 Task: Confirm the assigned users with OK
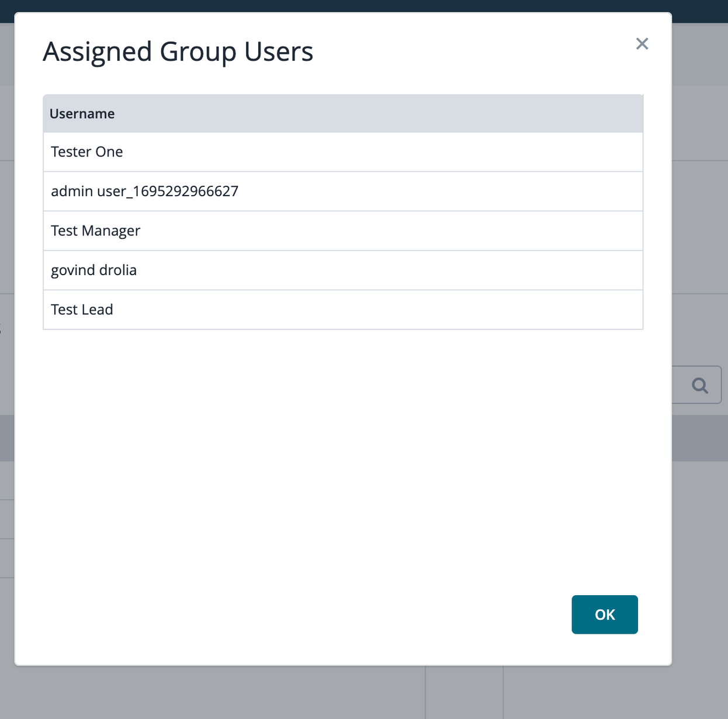coord(605,614)
